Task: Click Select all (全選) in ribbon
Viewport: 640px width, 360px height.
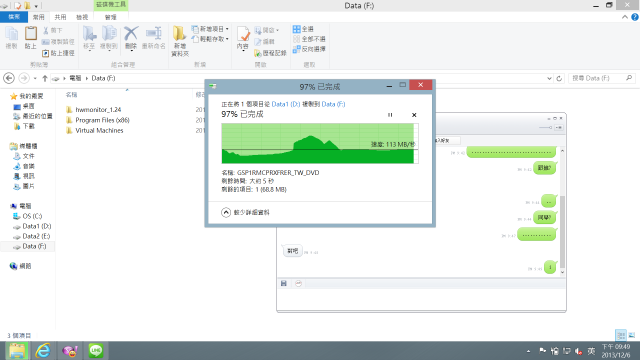Action: point(303,29)
